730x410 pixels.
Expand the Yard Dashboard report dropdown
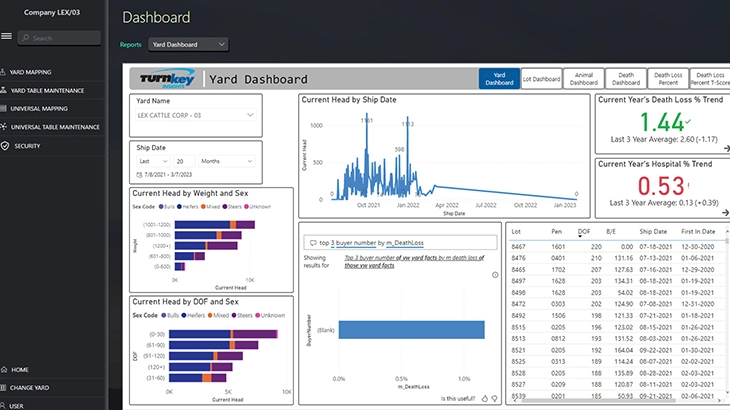188,45
